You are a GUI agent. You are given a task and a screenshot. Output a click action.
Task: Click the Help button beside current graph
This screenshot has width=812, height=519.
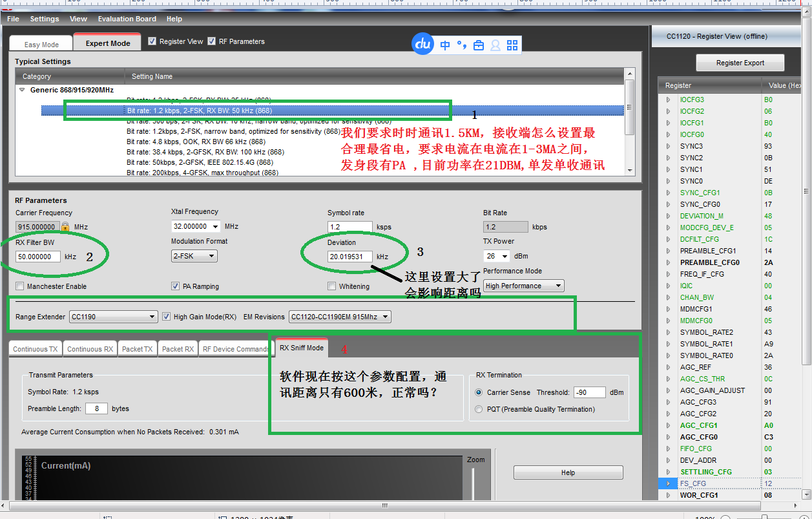coord(568,472)
